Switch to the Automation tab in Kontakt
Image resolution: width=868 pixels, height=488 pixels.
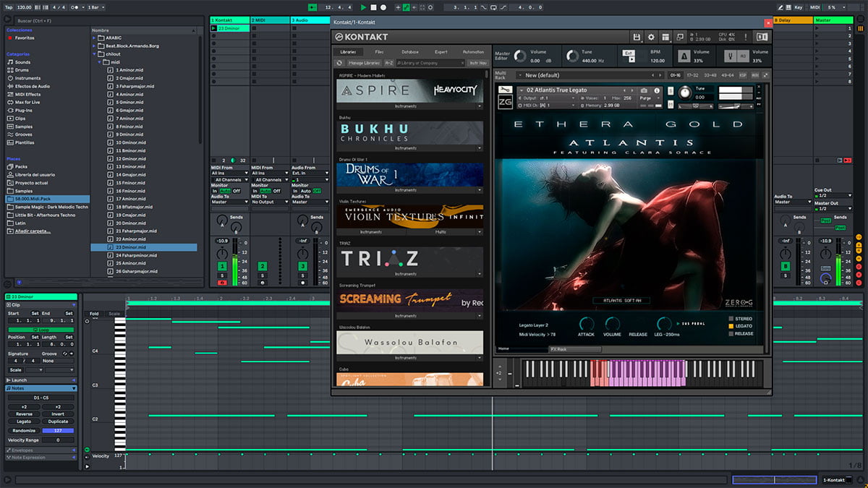click(x=473, y=52)
